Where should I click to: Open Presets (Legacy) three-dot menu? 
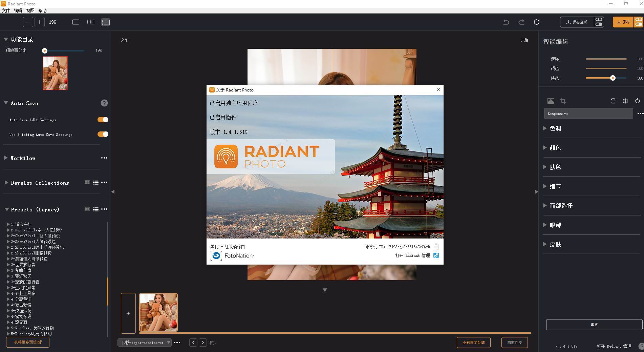pyautogui.click(x=104, y=209)
